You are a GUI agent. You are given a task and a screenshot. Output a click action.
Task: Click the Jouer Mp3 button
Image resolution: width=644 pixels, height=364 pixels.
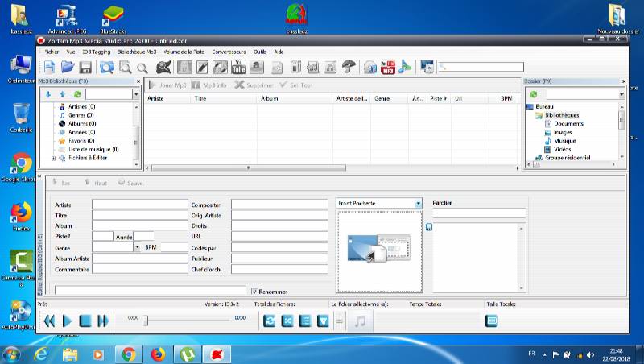167,85
